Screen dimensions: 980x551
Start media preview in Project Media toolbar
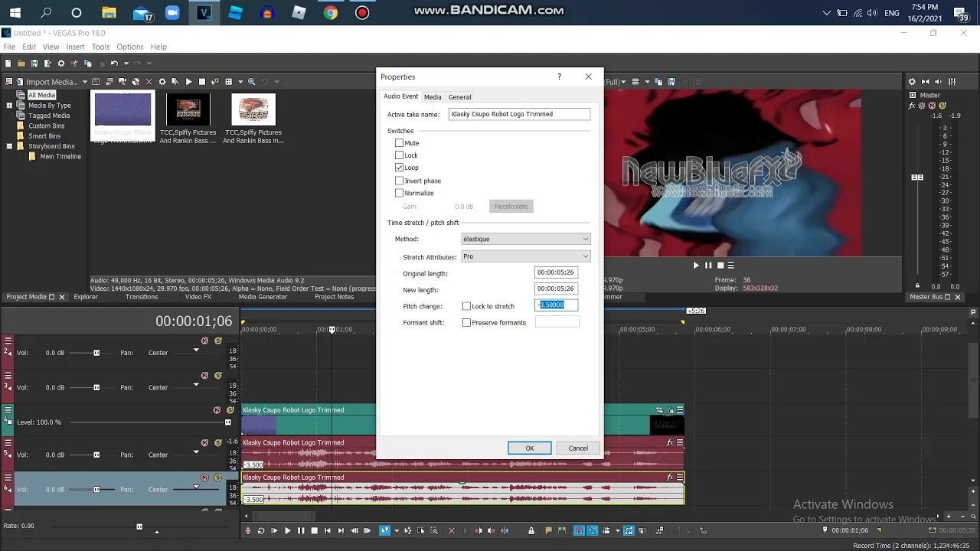189,82
